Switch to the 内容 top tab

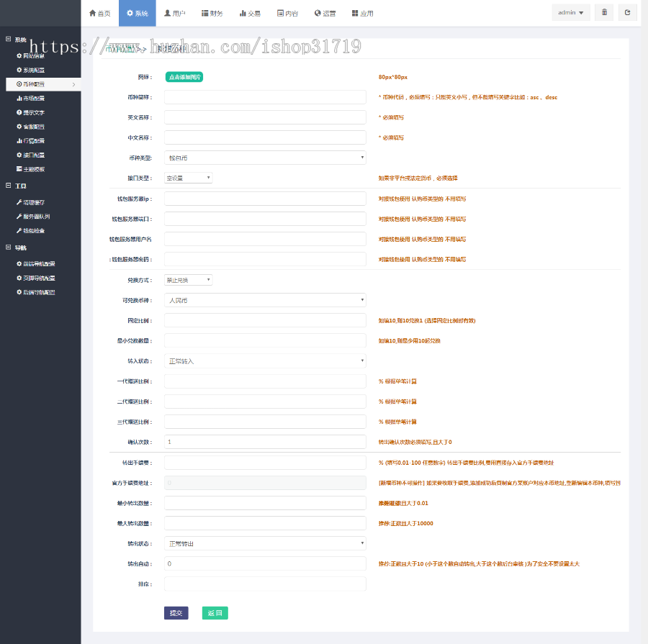point(287,13)
